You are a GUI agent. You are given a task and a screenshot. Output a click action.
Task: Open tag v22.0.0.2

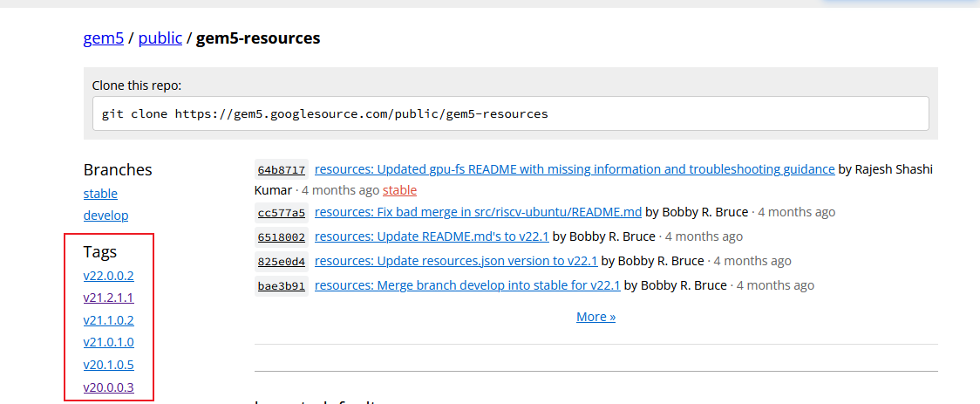(x=108, y=276)
